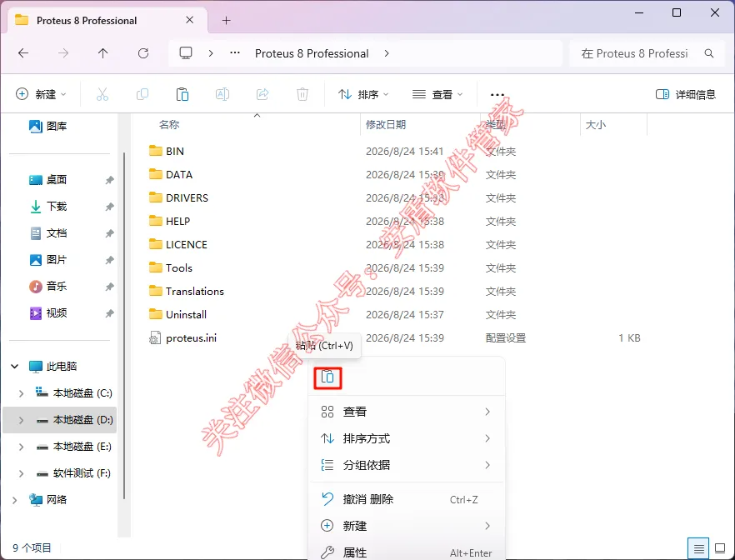Screen dimensions: 735x560
Task: Expand 本地磁盘 (C:) in navigation
Action: [x=21, y=393]
